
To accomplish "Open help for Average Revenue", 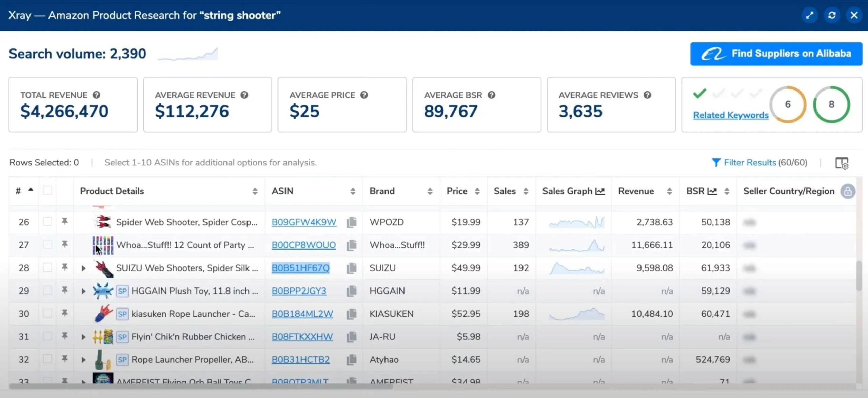I will click(244, 95).
